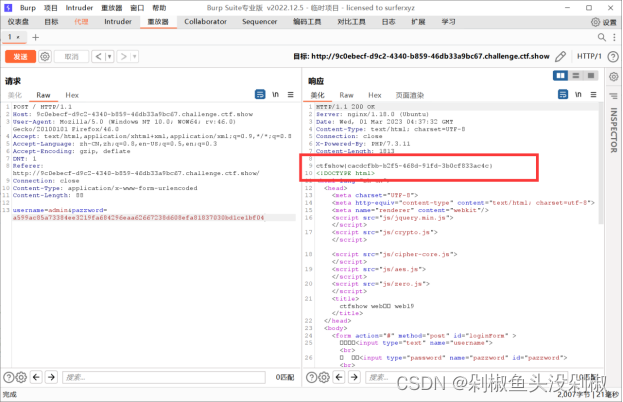This screenshot has width=623, height=402.
Task: Switch to the Learn (学习) tab
Action: [448, 22]
